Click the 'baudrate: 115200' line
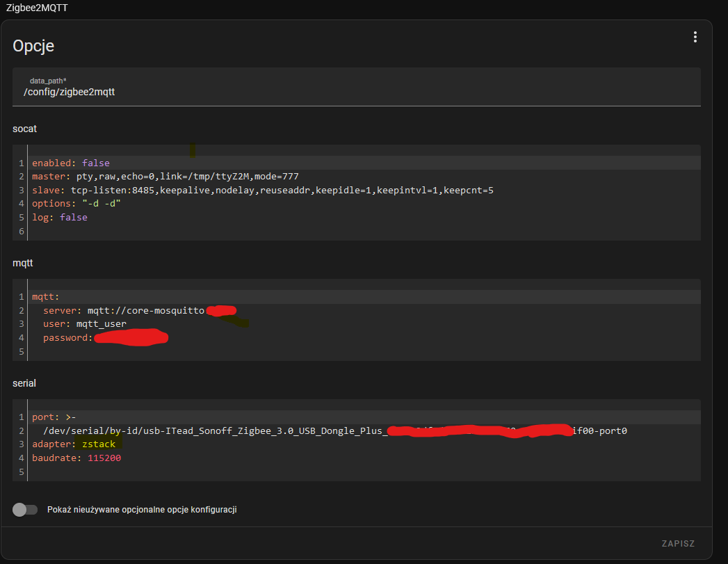Screen dimensions: 728x564 76,458
